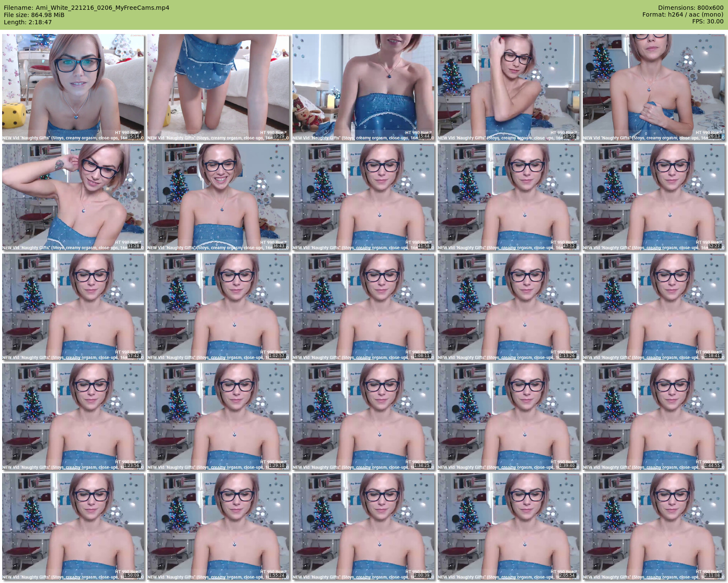Choose the thumbnail at 2:00:39
This screenshot has height=583, width=728.
coord(364,527)
